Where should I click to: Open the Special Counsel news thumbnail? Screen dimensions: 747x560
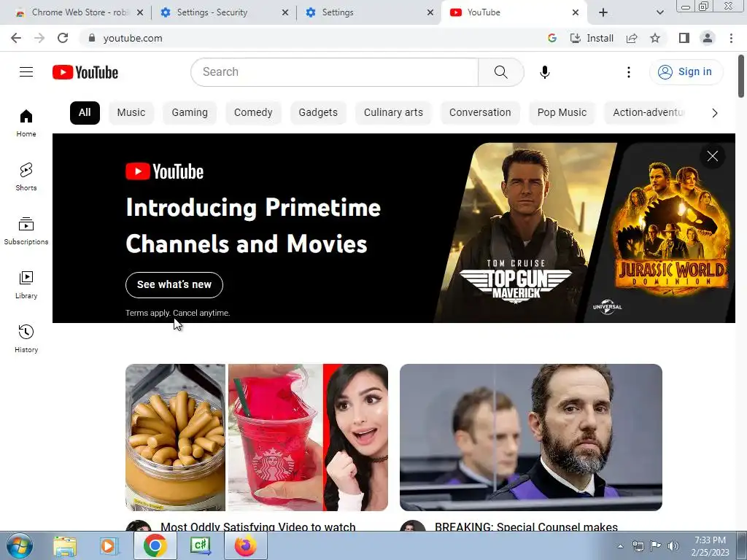pos(531,437)
